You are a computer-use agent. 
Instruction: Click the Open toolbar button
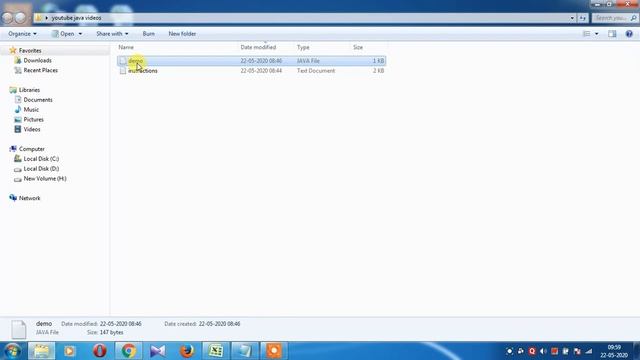pyautogui.click(x=63, y=34)
